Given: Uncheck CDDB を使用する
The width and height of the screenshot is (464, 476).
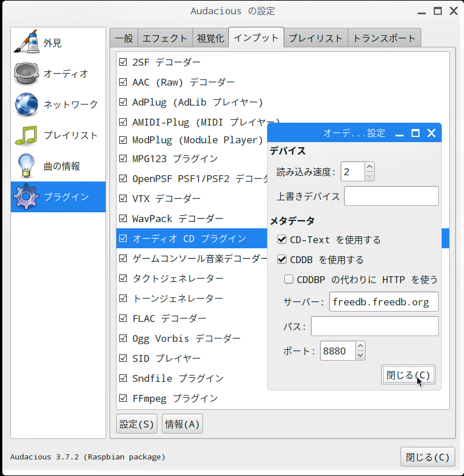Looking at the screenshot, I should click(x=282, y=260).
